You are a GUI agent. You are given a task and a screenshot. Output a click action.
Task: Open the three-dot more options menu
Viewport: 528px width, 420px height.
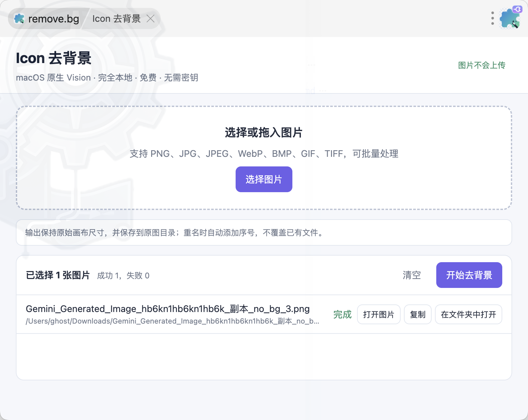point(492,18)
